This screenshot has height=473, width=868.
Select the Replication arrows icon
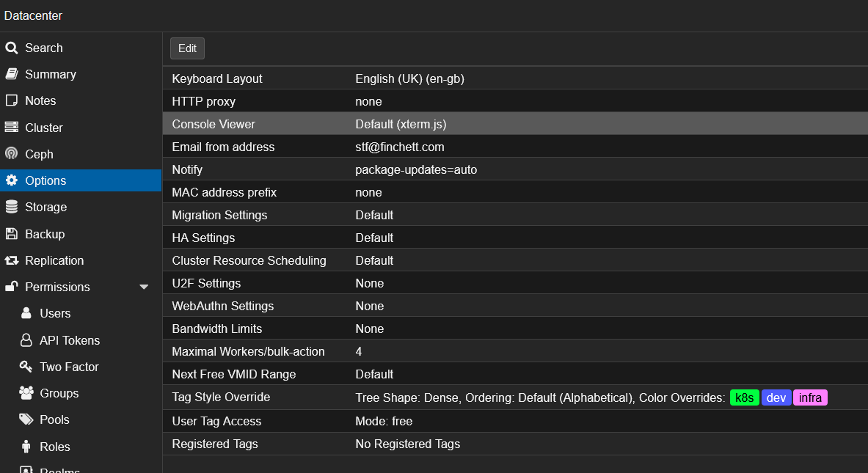tap(11, 260)
